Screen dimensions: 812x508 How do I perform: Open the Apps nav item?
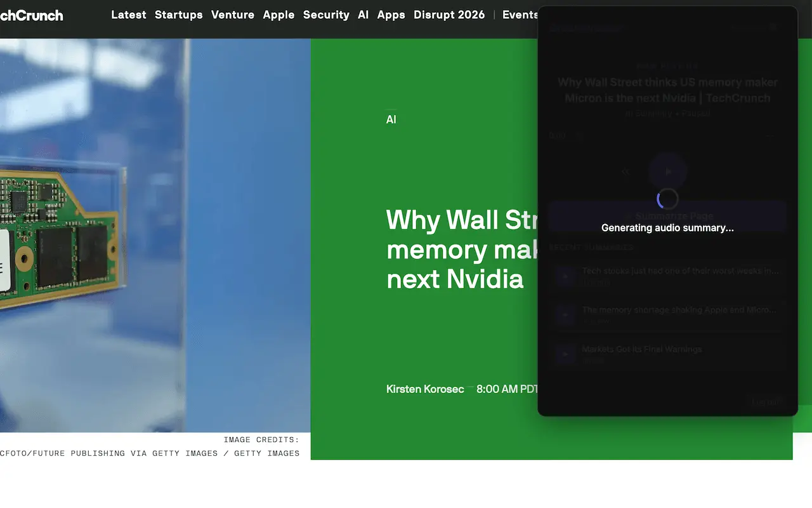391,15
